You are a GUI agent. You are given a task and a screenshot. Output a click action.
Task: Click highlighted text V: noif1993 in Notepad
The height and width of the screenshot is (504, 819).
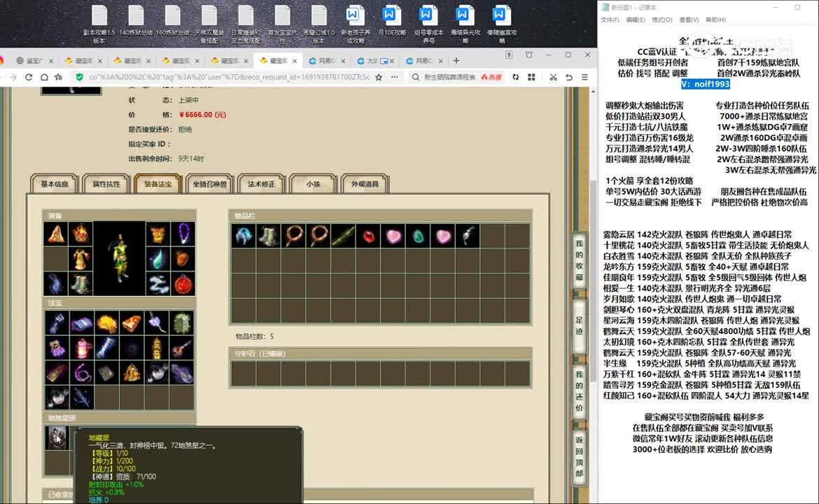(x=705, y=84)
